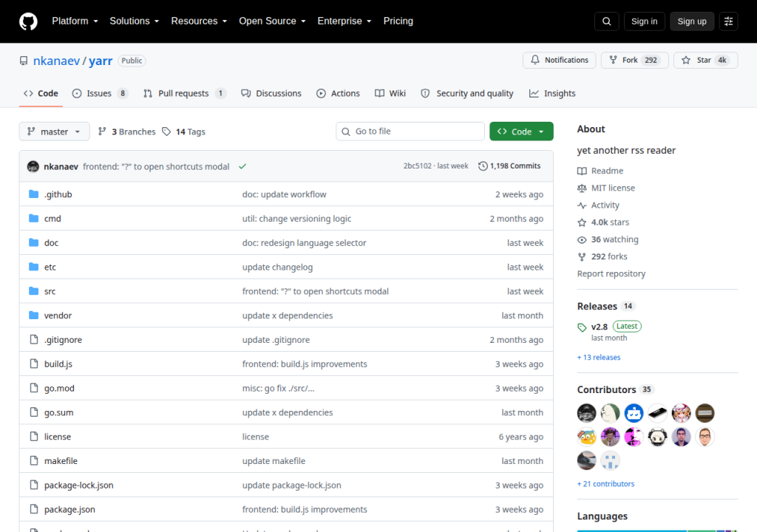This screenshot has height=532, width=757.
Task: Click Sign in
Action: click(x=644, y=21)
